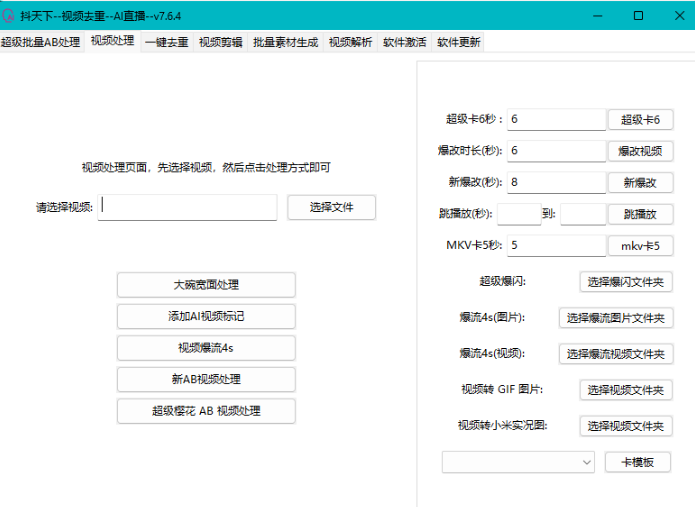The height and width of the screenshot is (507, 695).
Task: Click 添加AI视频标记 button
Action: tap(206, 316)
